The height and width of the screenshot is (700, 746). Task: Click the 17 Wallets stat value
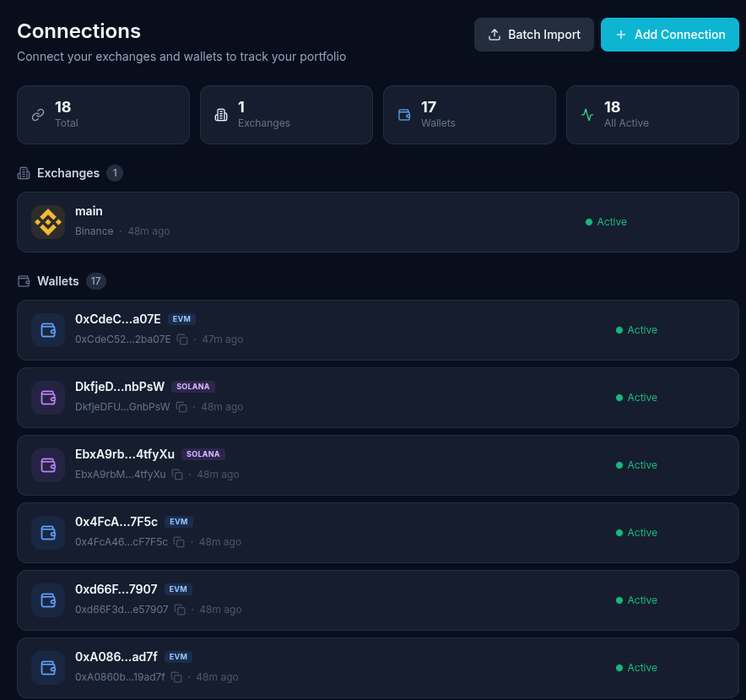(x=429, y=107)
